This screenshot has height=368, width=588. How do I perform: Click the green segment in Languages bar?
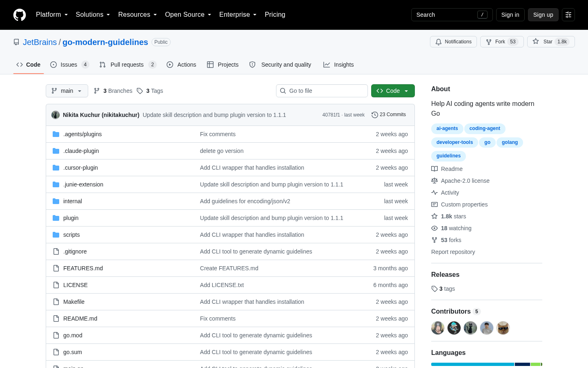(x=536, y=364)
